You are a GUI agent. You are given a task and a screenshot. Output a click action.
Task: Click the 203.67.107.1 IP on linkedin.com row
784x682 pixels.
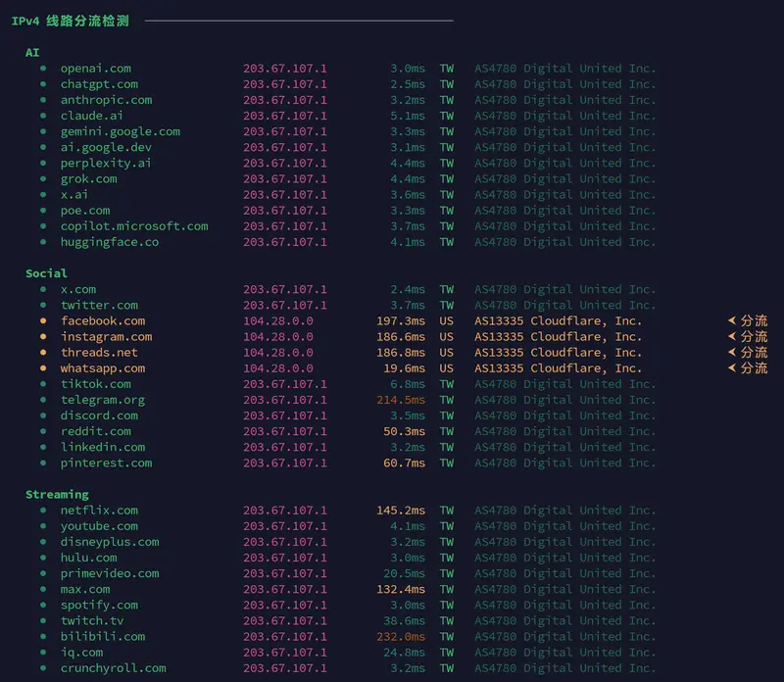(x=285, y=448)
